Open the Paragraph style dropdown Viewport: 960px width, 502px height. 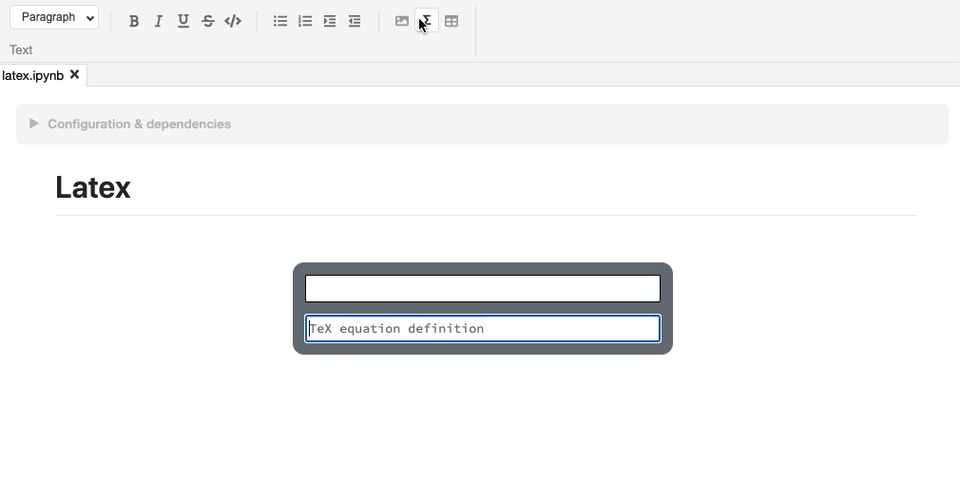pos(54,18)
